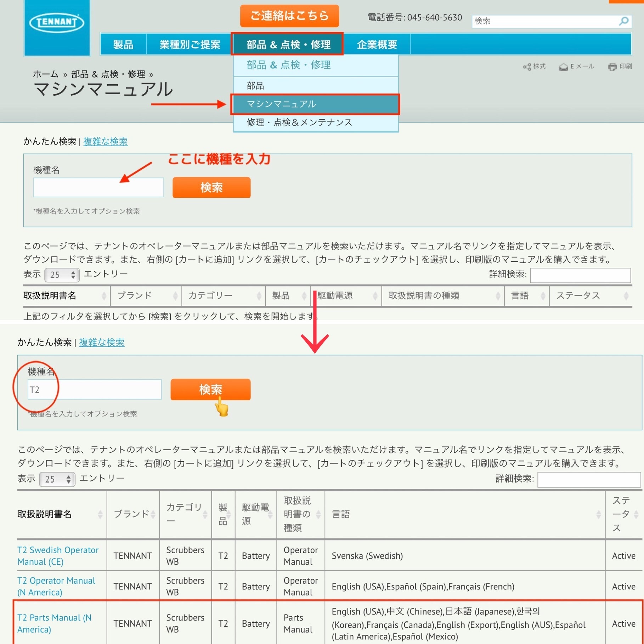Screen dimensions: 644x644
Task: Sort results table by 取扱説明書名 arrows
Action: click(100, 514)
